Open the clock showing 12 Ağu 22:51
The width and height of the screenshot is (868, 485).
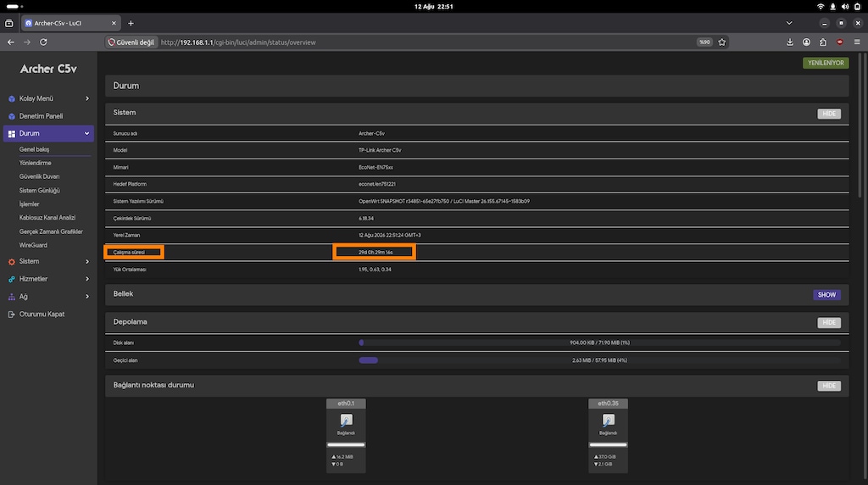pos(433,7)
